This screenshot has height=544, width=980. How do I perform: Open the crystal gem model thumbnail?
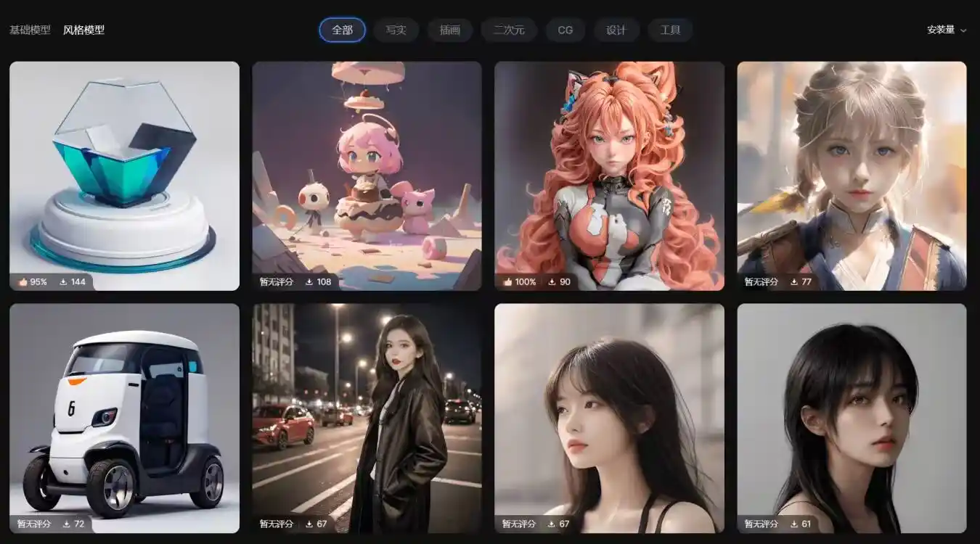124,176
